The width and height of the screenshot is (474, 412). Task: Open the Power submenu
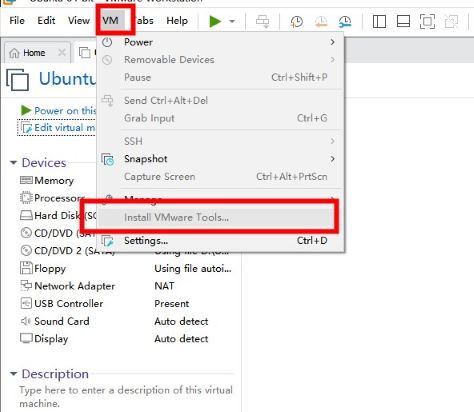221,42
